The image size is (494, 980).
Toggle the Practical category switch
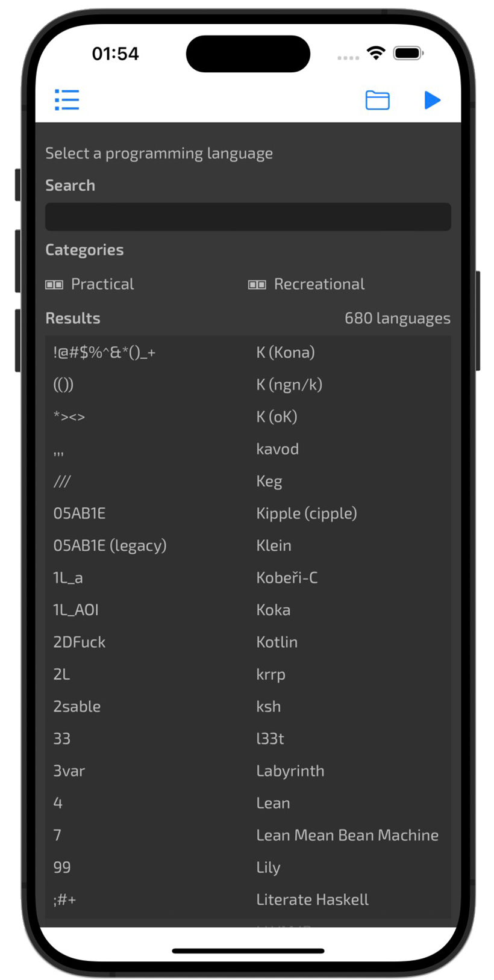click(x=54, y=284)
